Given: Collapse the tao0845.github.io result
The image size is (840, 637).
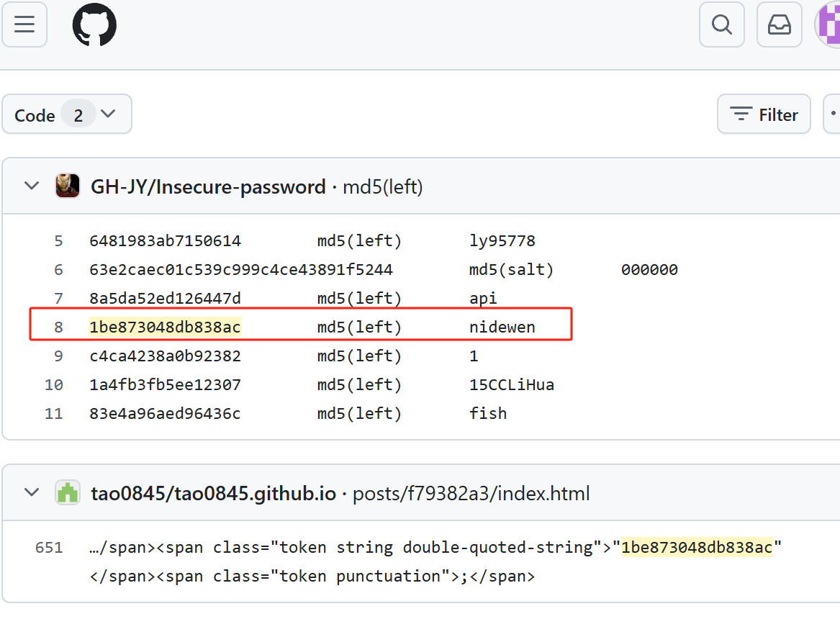Looking at the screenshot, I should pos(32,492).
